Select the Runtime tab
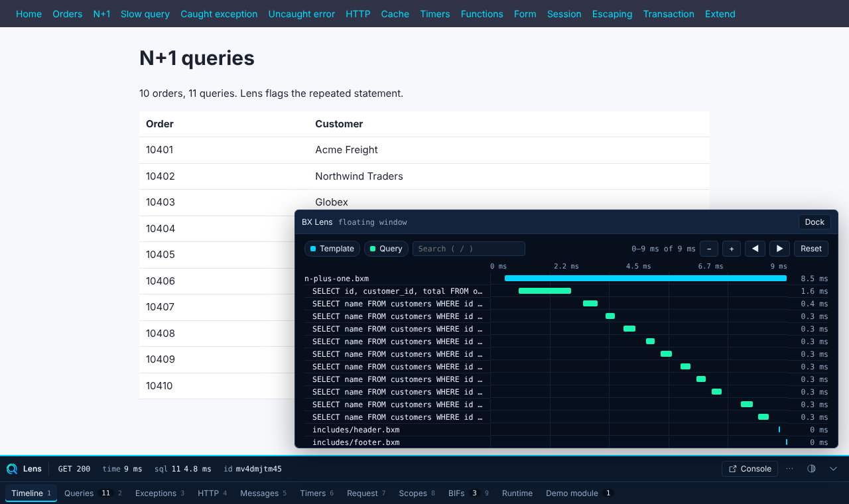 click(x=517, y=493)
